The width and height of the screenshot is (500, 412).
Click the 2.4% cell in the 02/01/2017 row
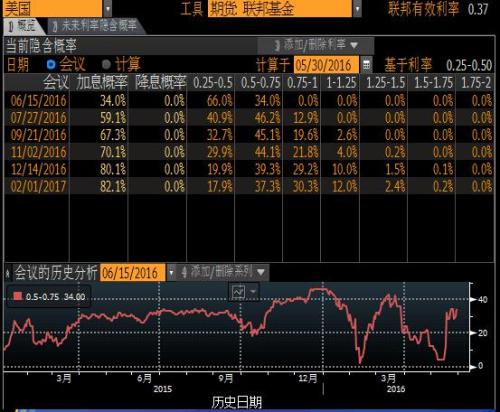(x=395, y=186)
